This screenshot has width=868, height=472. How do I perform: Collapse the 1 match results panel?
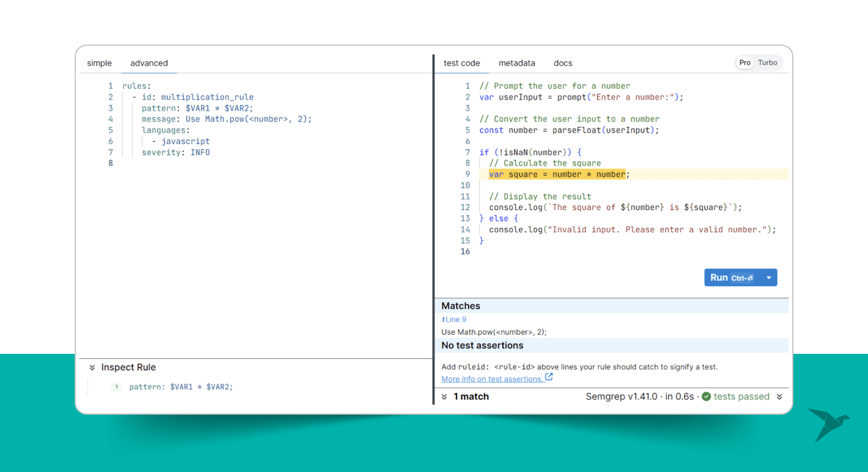tap(444, 397)
